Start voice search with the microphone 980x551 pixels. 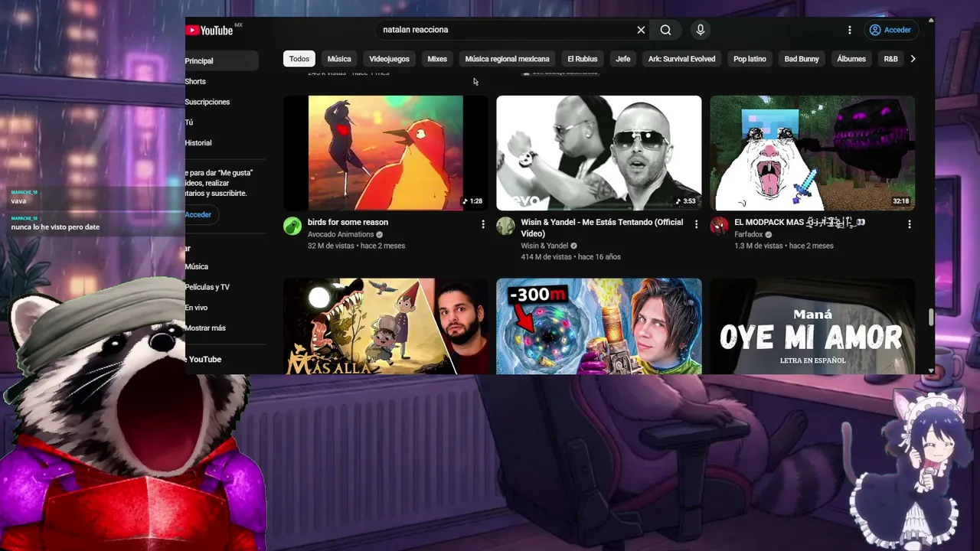(x=700, y=30)
